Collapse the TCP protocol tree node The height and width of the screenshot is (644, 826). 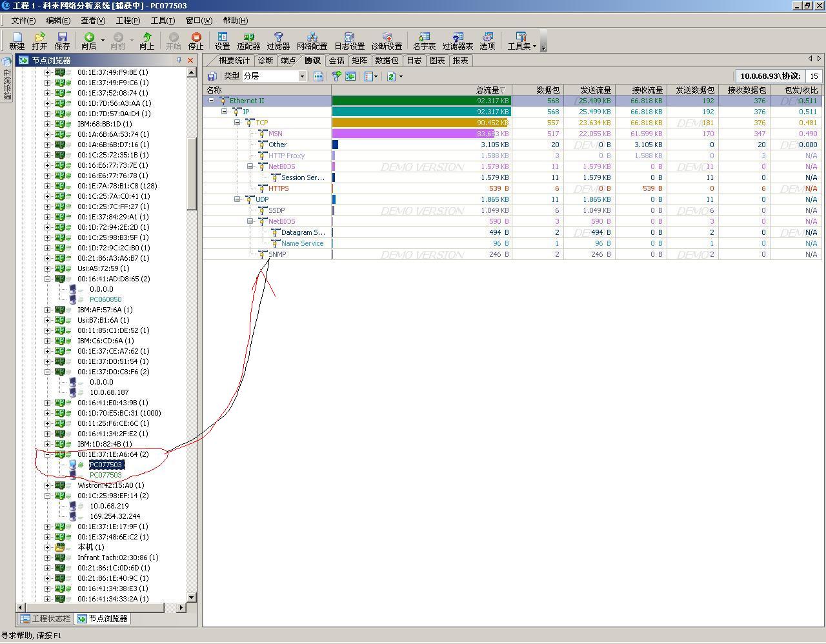[237, 123]
